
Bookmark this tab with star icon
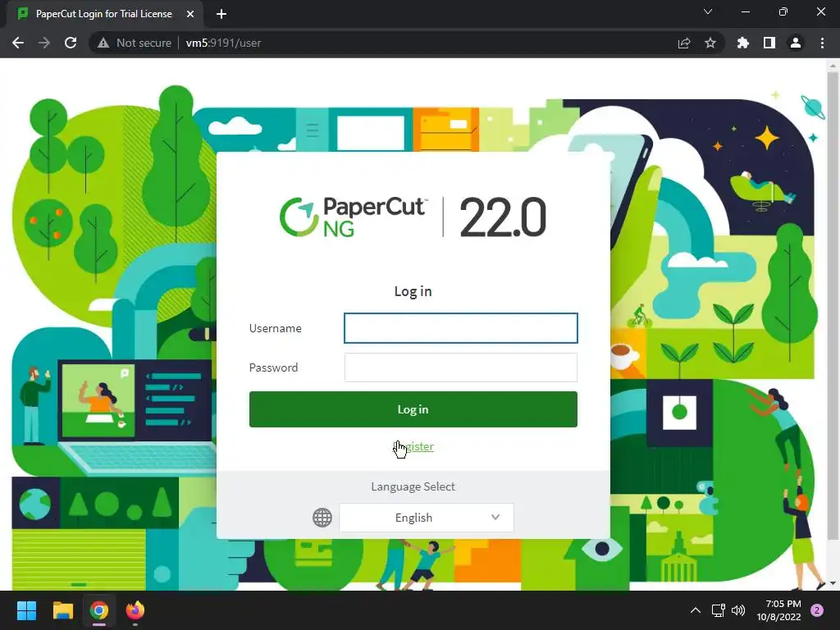(710, 43)
